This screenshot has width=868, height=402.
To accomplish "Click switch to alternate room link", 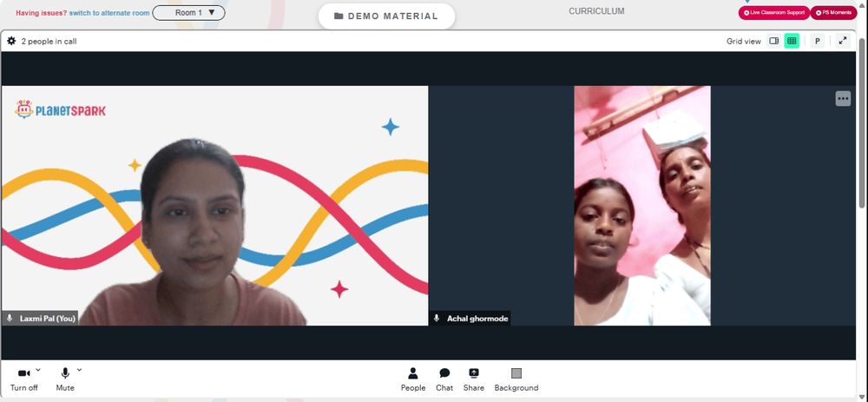I will [109, 13].
